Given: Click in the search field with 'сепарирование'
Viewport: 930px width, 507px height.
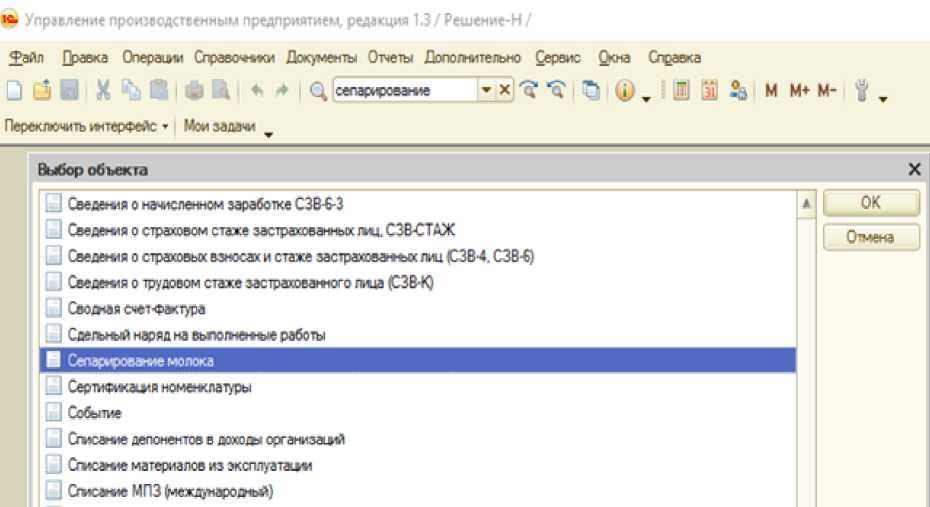Looking at the screenshot, I should [x=405, y=90].
